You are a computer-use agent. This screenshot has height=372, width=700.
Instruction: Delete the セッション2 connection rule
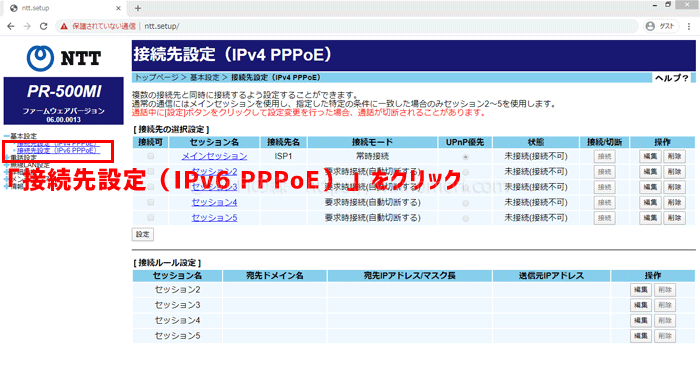click(665, 290)
